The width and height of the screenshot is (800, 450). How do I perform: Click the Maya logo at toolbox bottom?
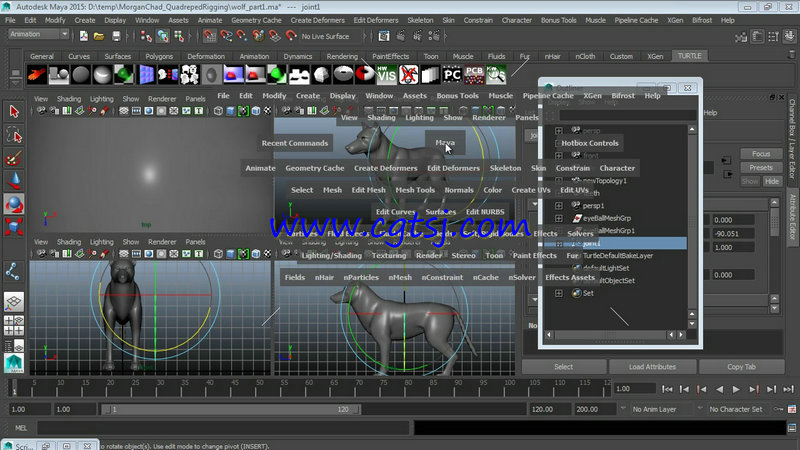point(14,363)
